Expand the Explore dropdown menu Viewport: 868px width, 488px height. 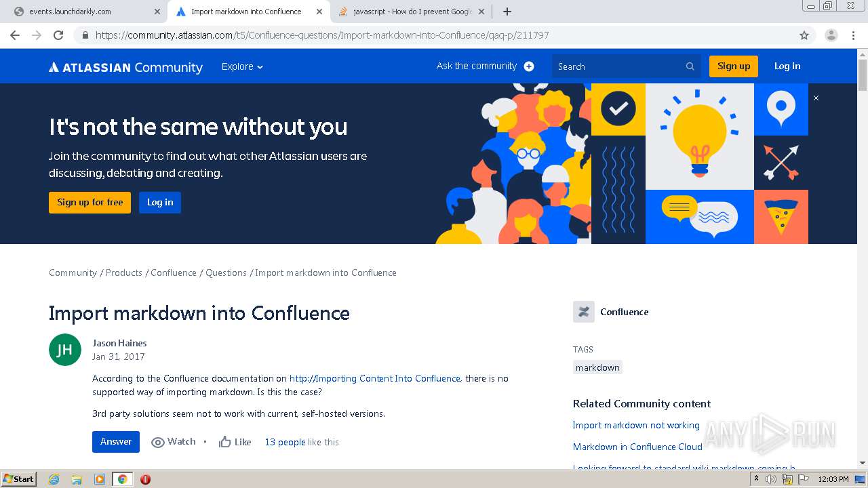point(242,66)
